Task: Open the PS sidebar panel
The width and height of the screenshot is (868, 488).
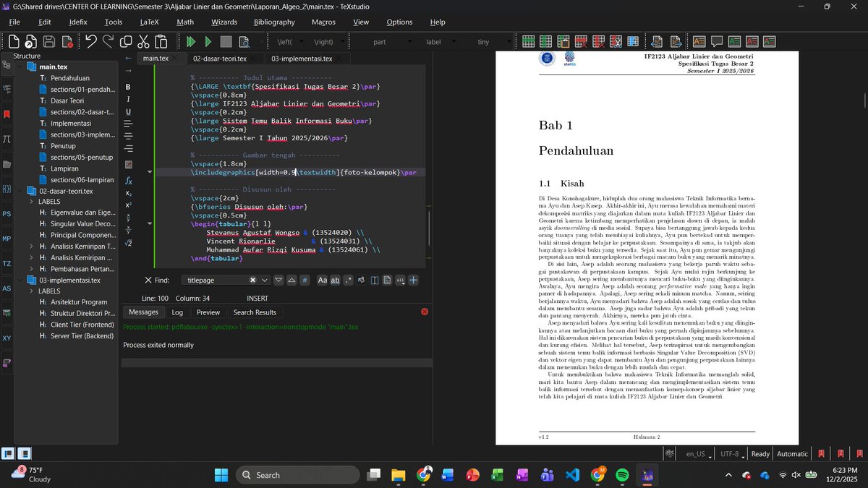Action: (x=7, y=214)
